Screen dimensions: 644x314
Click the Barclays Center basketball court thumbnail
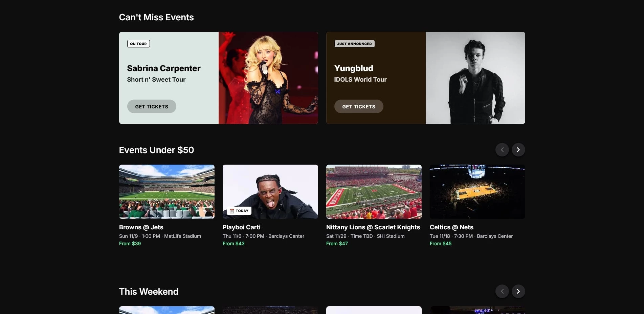478,192
